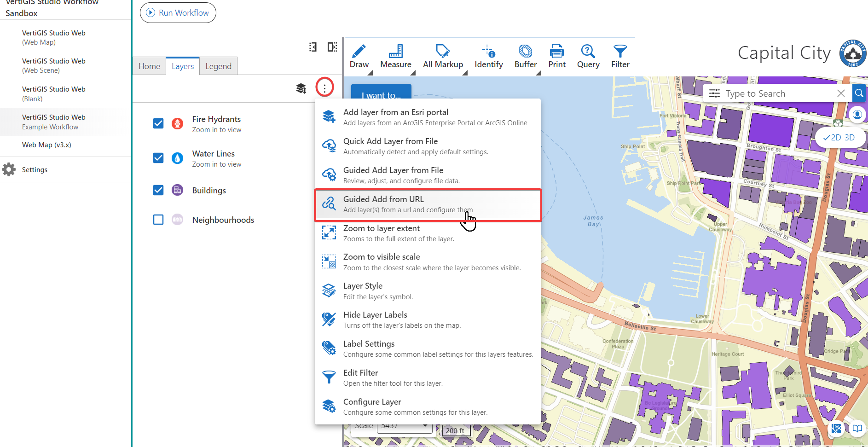Click the map tools icon beside bookmarks
Image resolution: width=868 pixels, height=447 pixels.
[836, 429]
